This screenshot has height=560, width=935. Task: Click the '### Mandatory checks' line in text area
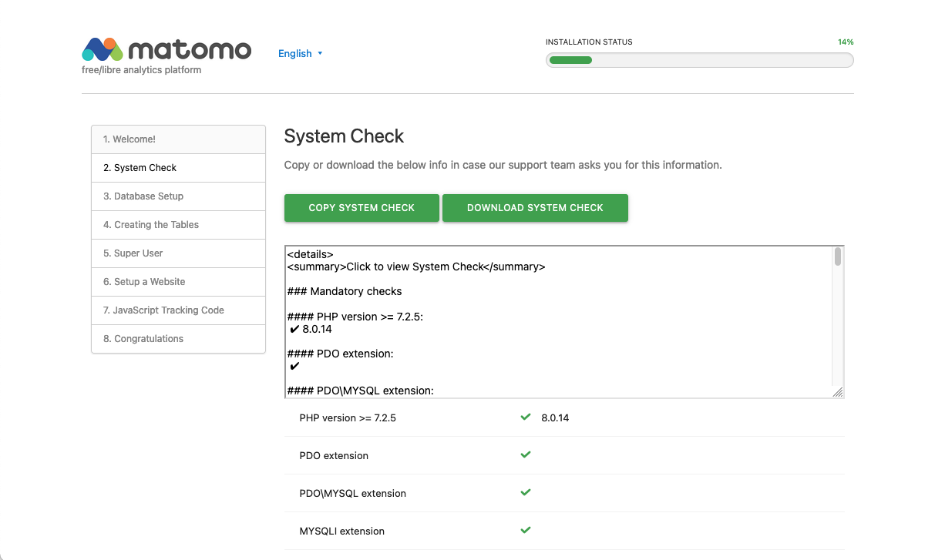point(345,292)
